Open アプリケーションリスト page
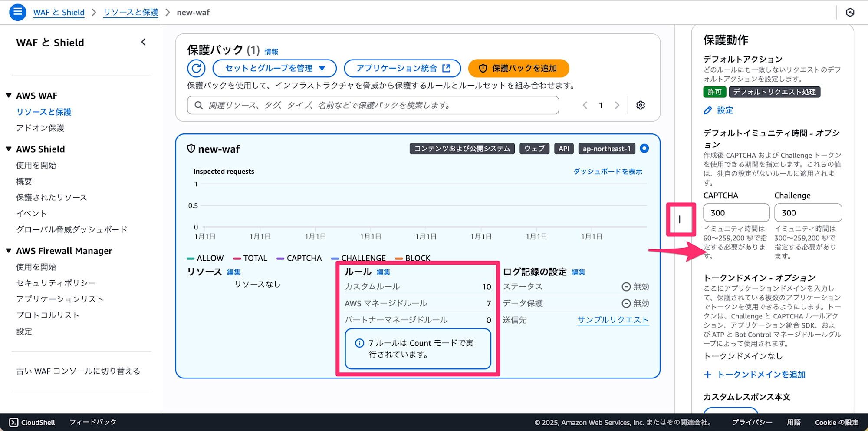 point(60,299)
